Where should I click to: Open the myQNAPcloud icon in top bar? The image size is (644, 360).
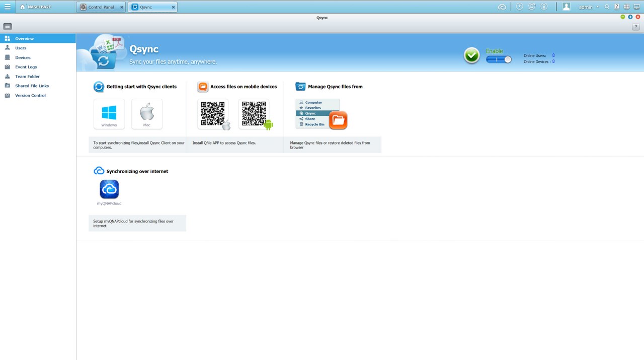pyautogui.click(x=502, y=7)
